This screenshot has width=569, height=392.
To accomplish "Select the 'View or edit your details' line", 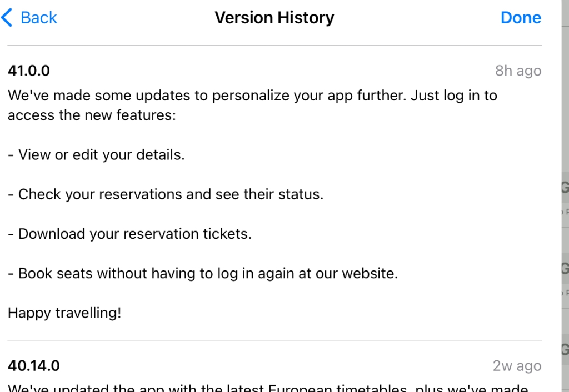I will pos(97,155).
